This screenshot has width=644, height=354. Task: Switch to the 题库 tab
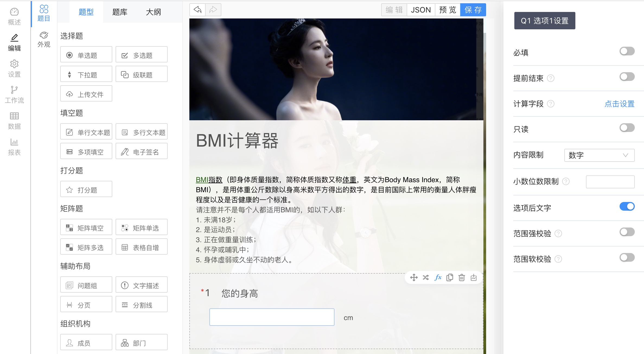pyautogui.click(x=120, y=12)
